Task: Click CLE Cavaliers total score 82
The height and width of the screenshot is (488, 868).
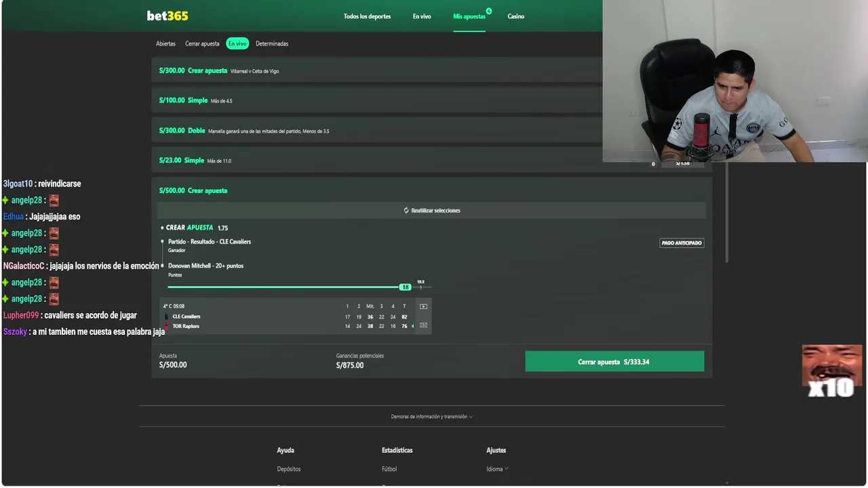Action: coord(404,317)
